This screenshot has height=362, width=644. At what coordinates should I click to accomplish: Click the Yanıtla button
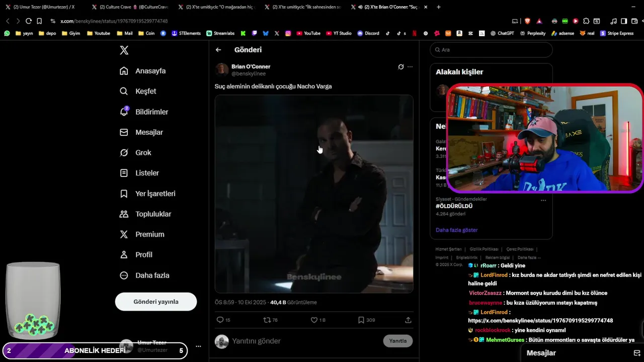click(397, 341)
